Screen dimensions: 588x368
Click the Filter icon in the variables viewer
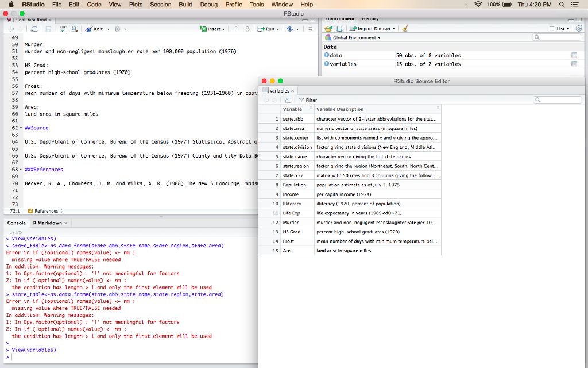303,100
